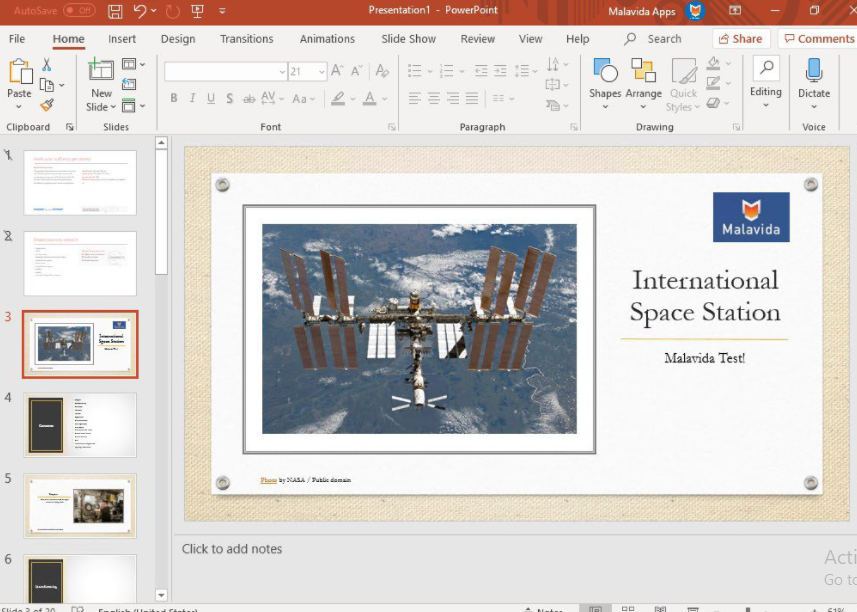Go to Slide Show tab
The image size is (857, 612).
tap(408, 39)
